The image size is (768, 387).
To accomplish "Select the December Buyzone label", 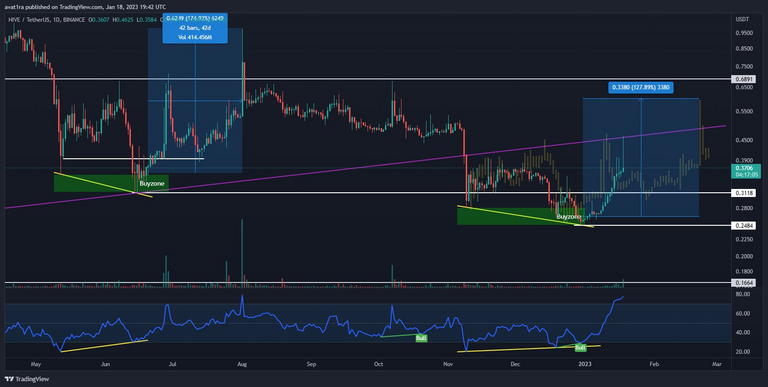I will coord(569,216).
